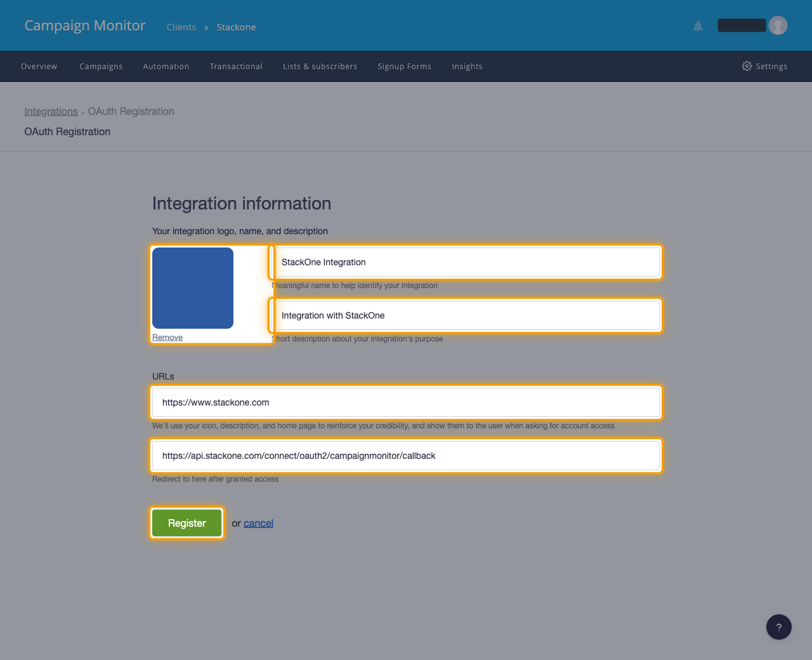
Task: Click the https://www.stackone.com URL field
Action: [406, 402]
